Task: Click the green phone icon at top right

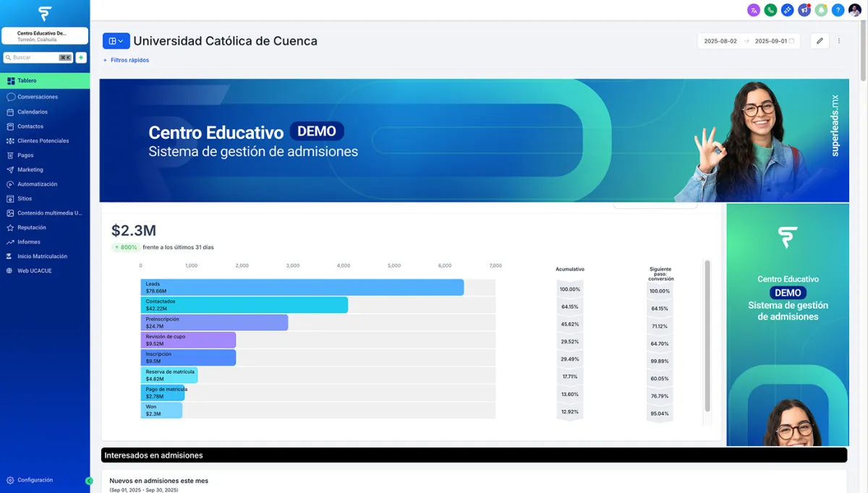Action: [769, 10]
